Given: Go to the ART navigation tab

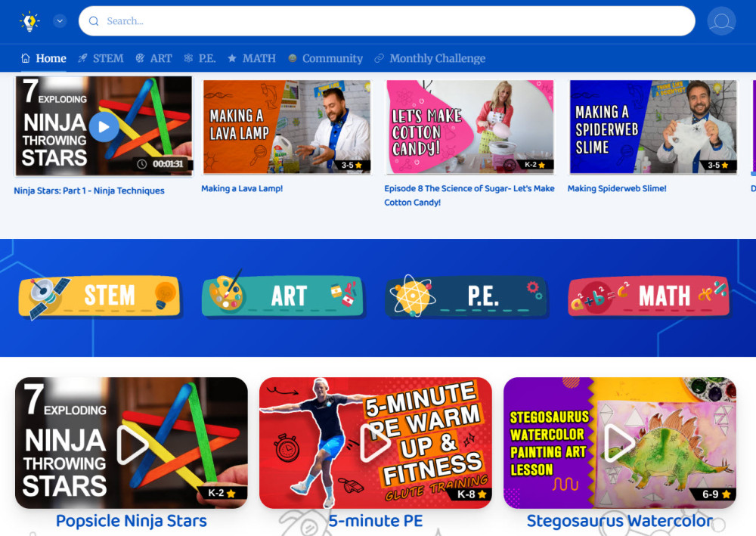Looking at the screenshot, I should 153,58.
